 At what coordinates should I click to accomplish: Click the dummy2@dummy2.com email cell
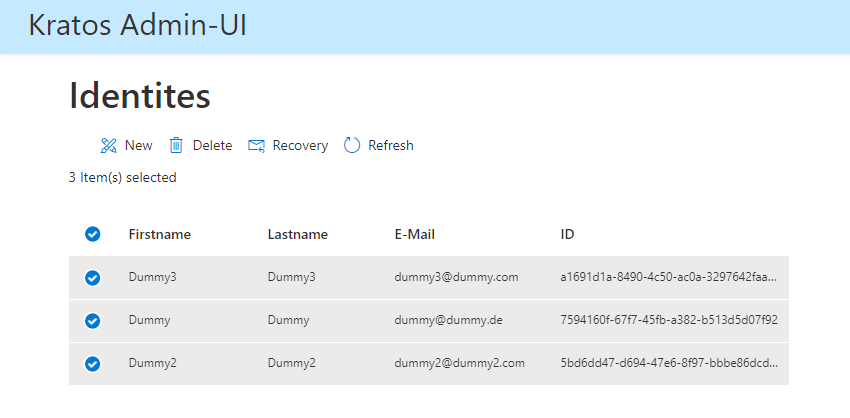point(460,363)
